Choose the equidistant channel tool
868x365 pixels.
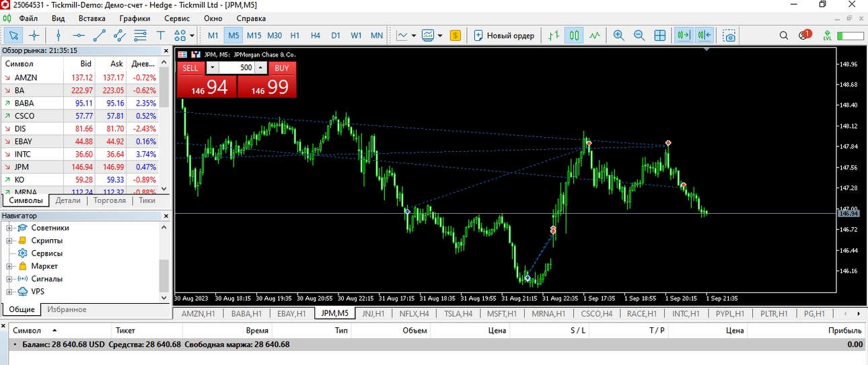[x=120, y=35]
